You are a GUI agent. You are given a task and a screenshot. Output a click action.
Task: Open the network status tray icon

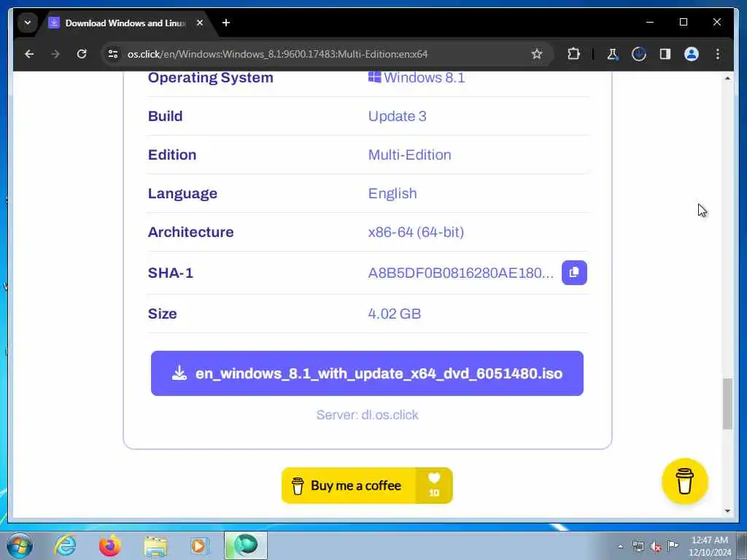tap(638, 546)
